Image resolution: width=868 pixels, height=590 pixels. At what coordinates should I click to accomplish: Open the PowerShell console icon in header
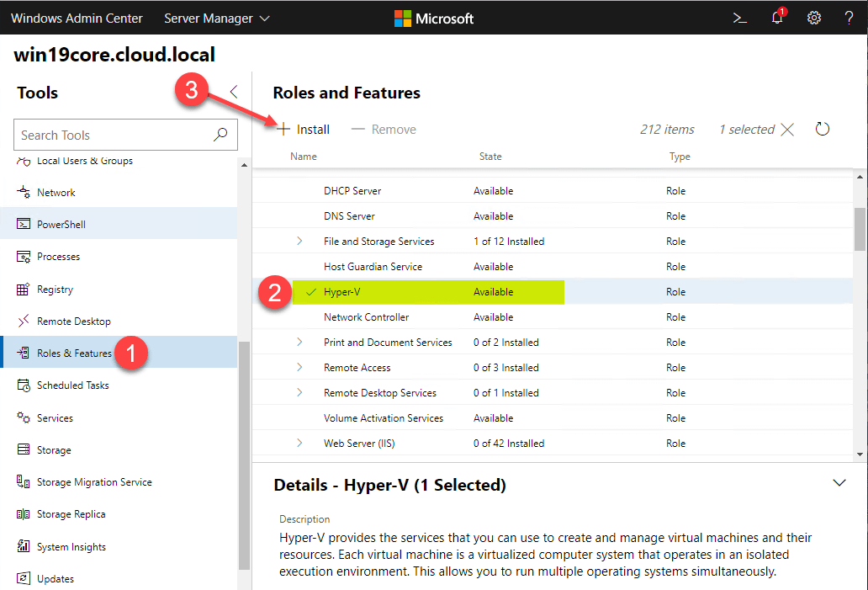coord(739,19)
